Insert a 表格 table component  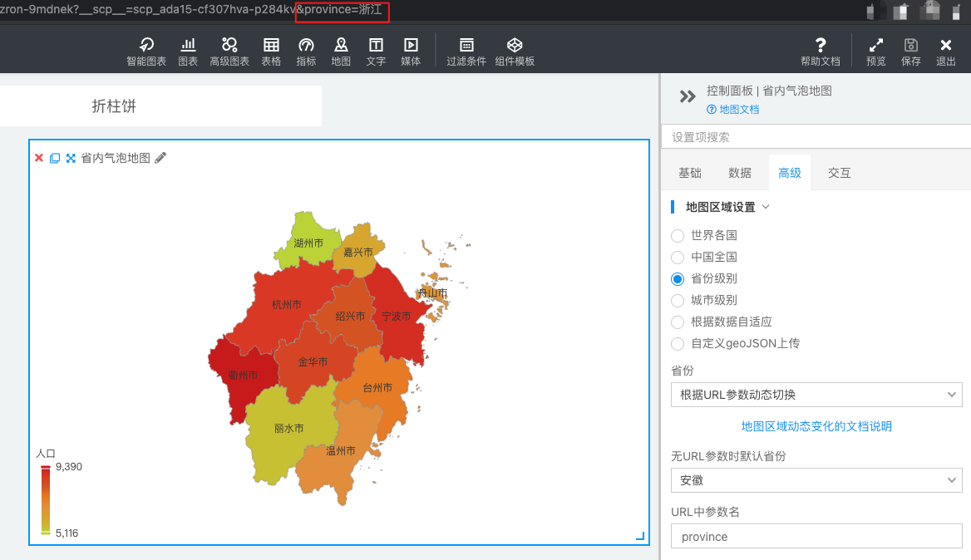click(271, 52)
